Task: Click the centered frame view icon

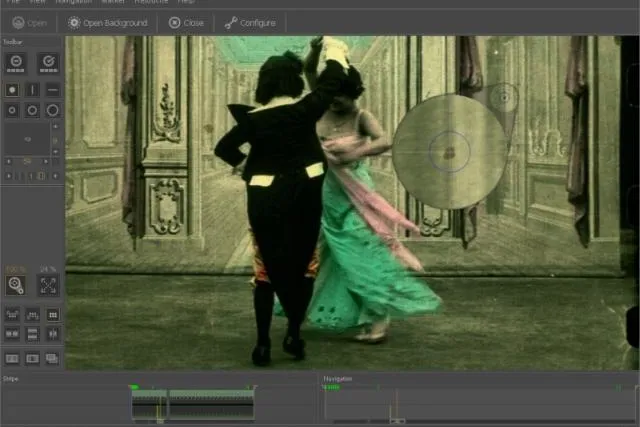Action: click(33, 358)
